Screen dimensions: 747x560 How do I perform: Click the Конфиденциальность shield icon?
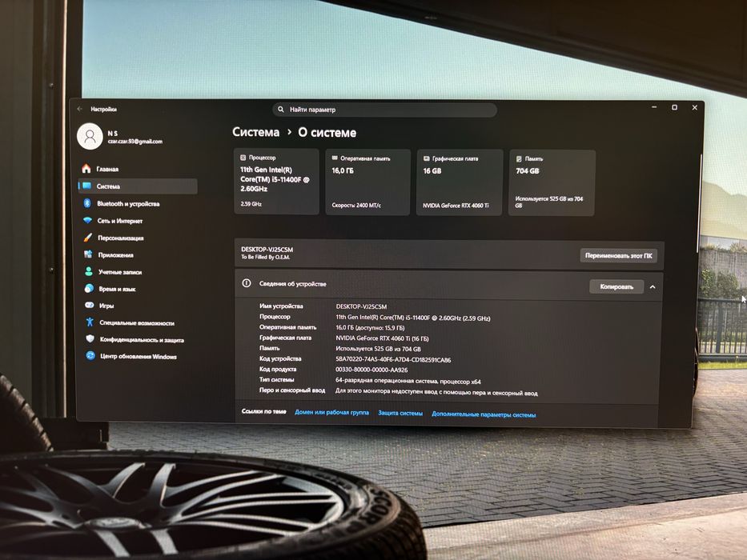click(90, 339)
